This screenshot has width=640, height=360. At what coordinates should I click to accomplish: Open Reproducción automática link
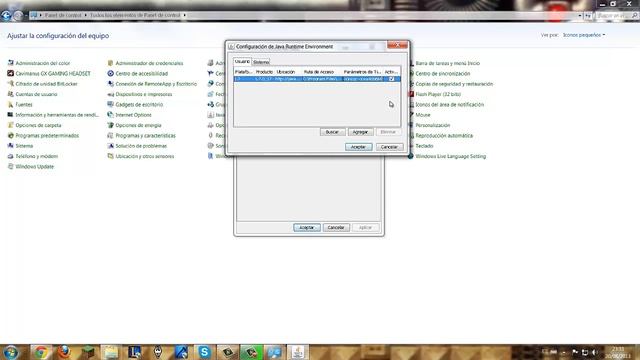[x=444, y=136]
